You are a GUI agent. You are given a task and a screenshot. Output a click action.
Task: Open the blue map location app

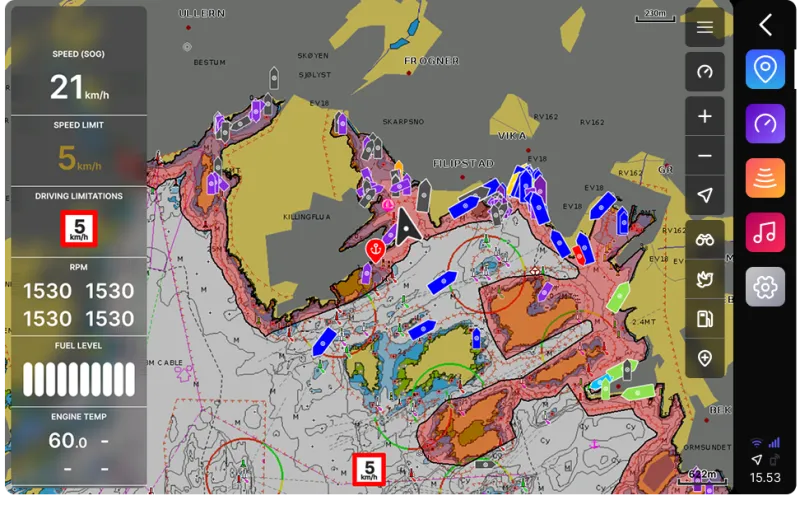(765, 69)
